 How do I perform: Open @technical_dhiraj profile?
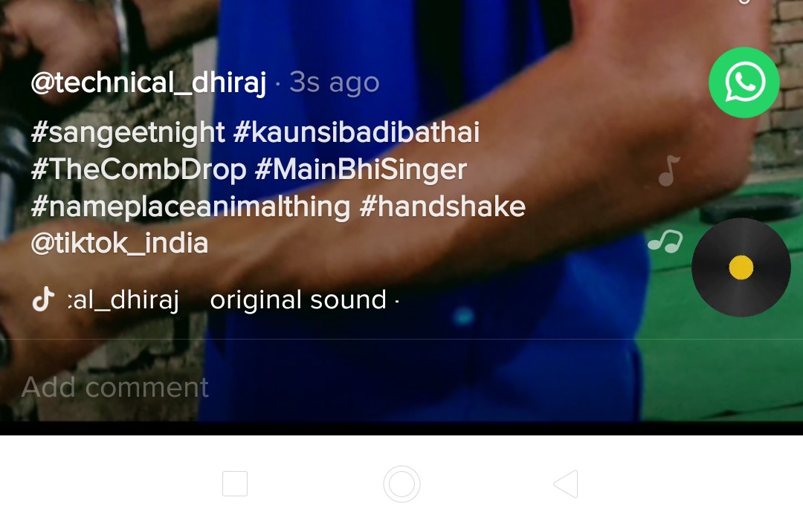pos(149,82)
